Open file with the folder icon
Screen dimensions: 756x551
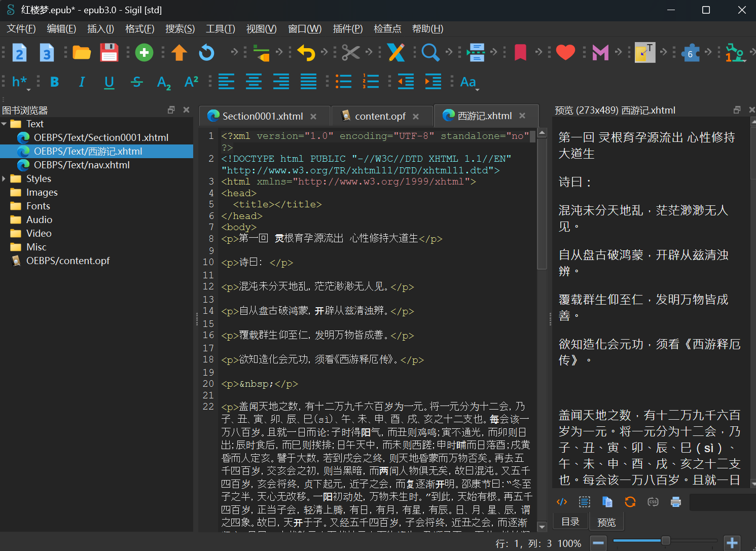click(82, 52)
